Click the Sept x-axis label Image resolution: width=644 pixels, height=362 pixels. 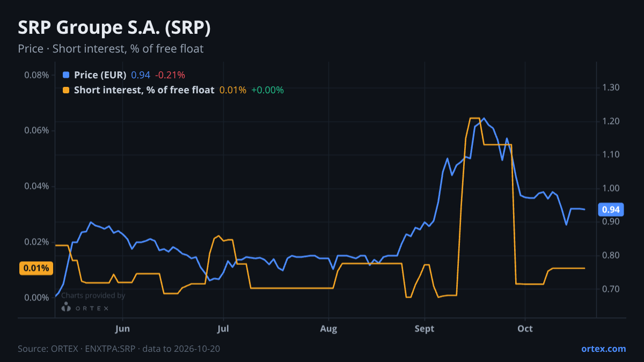425,328
